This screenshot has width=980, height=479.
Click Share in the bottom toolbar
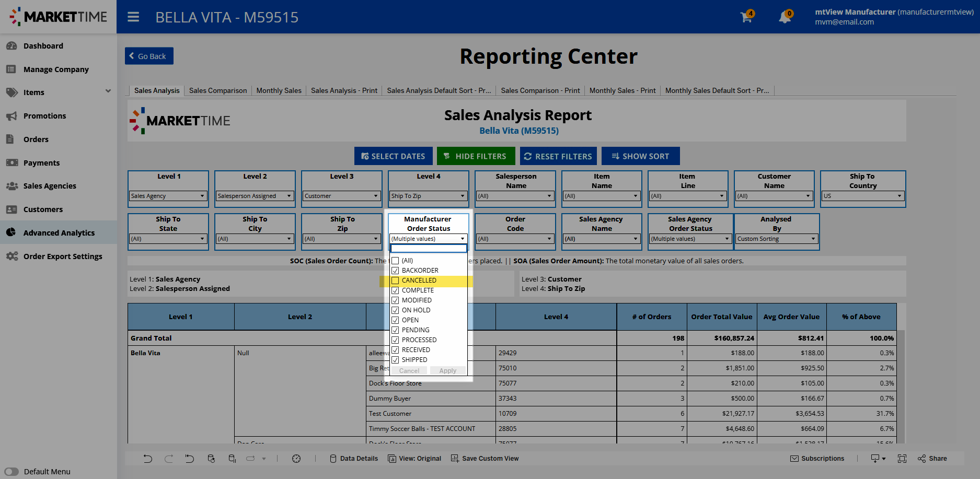(x=932, y=459)
